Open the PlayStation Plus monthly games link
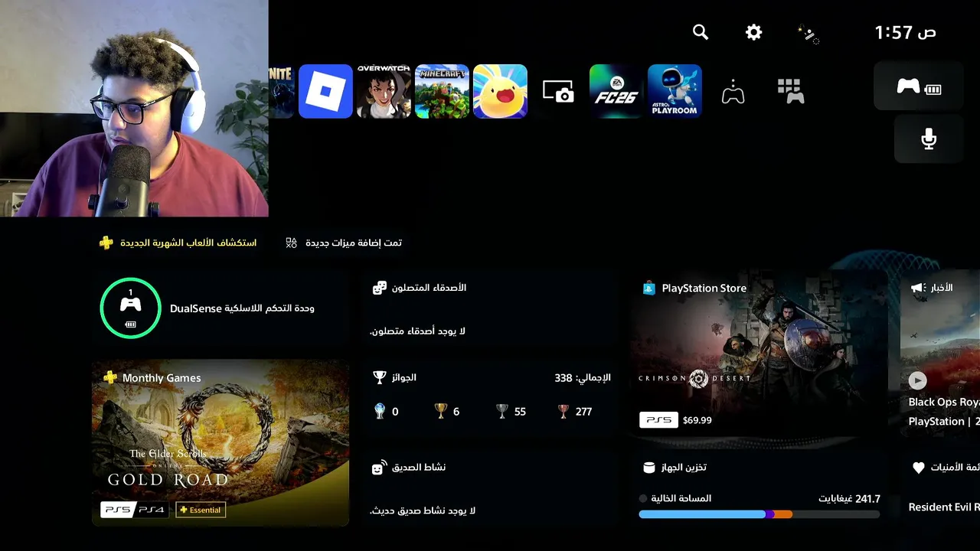Viewport: 980px width, 551px height. tap(178, 243)
